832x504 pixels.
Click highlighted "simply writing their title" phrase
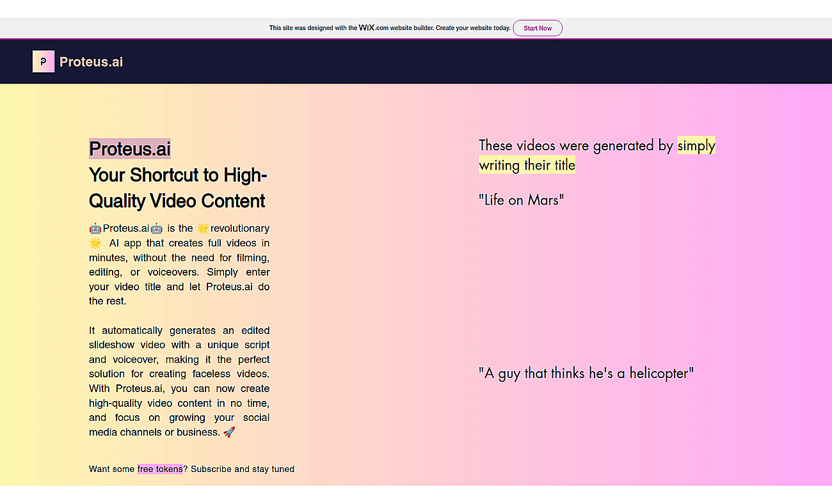(x=596, y=155)
